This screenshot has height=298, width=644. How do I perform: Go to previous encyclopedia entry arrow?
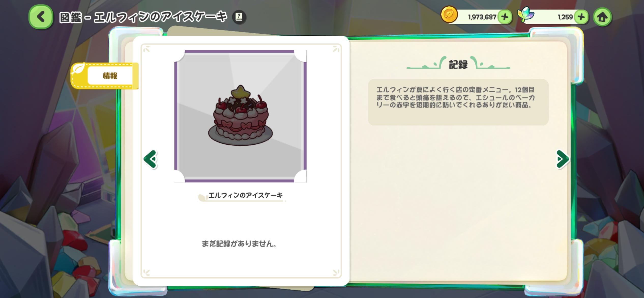point(150,159)
